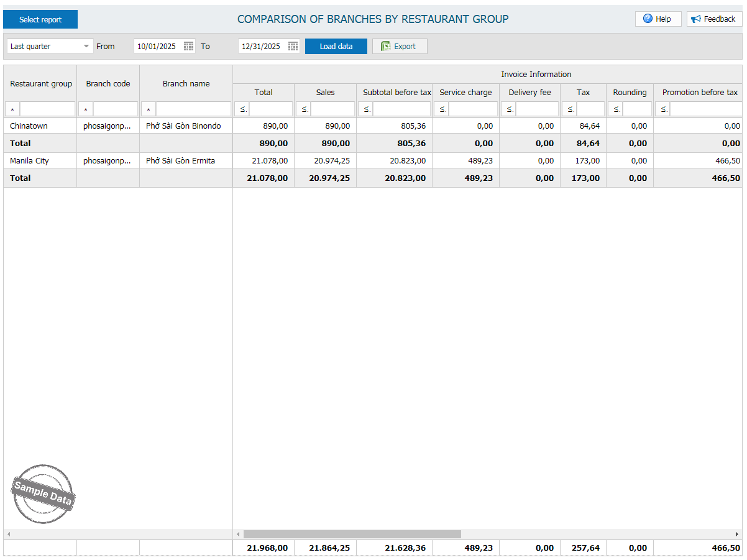Screen dimensions: 747x560
Task: Select the Phở Sài Gòn Ermita row
Action: pos(180,161)
